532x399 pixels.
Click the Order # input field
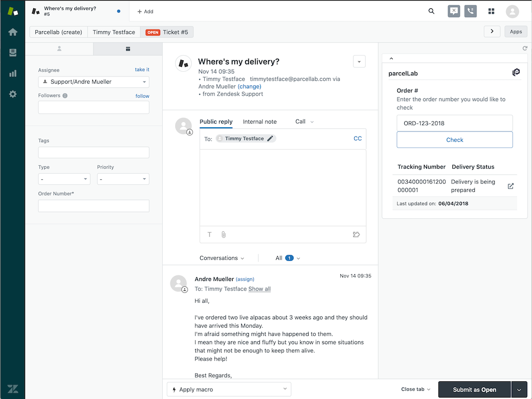coord(454,123)
